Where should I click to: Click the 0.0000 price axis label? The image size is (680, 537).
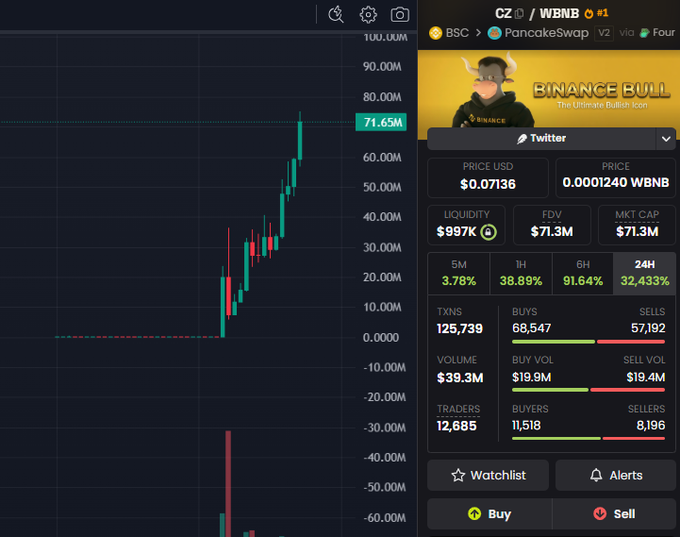click(x=381, y=337)
